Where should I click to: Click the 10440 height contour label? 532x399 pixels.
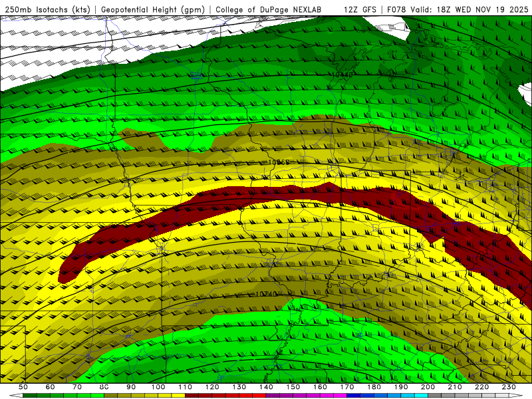[x=342, y=74]
